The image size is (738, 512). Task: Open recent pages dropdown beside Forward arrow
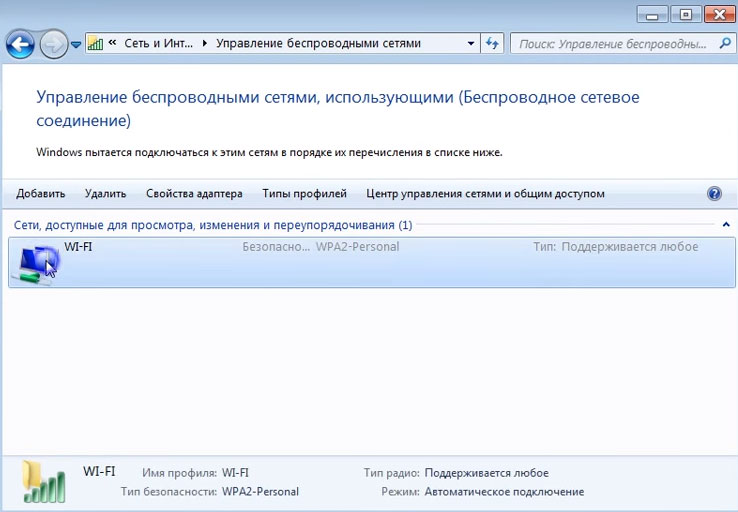click(76, 45)
